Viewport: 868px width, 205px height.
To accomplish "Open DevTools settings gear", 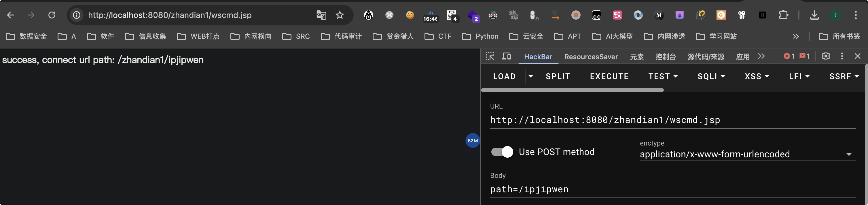I will (x=826, y=56).
